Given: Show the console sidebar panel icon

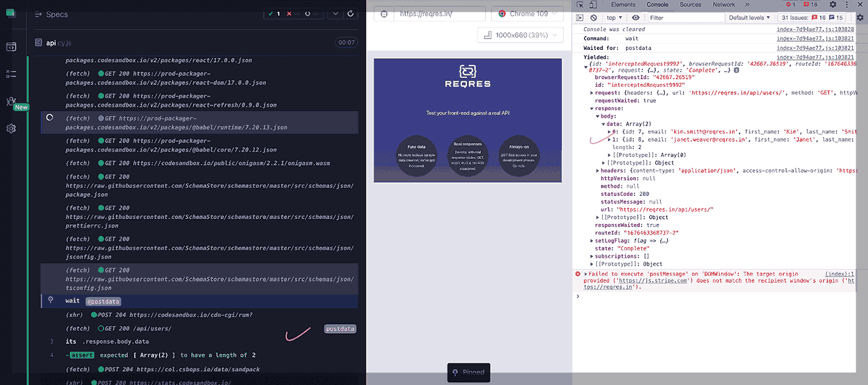Looking at the screenshot, I should [580, 18].
